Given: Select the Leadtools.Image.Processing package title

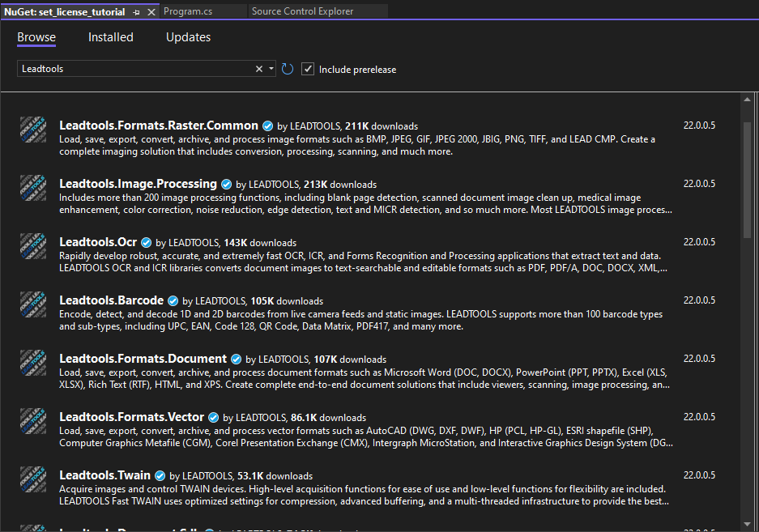Looking at the screenshot, I should [x=138, y=184].
